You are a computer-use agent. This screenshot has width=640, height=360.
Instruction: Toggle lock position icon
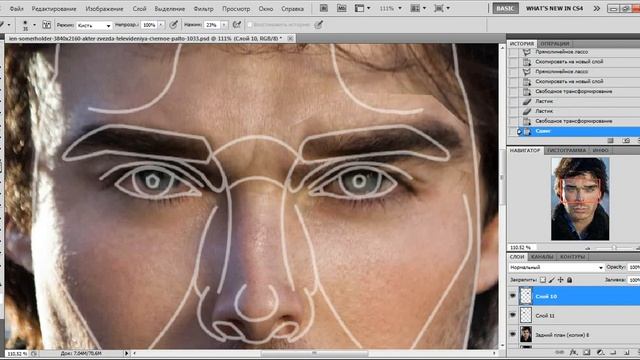(560, 280)
